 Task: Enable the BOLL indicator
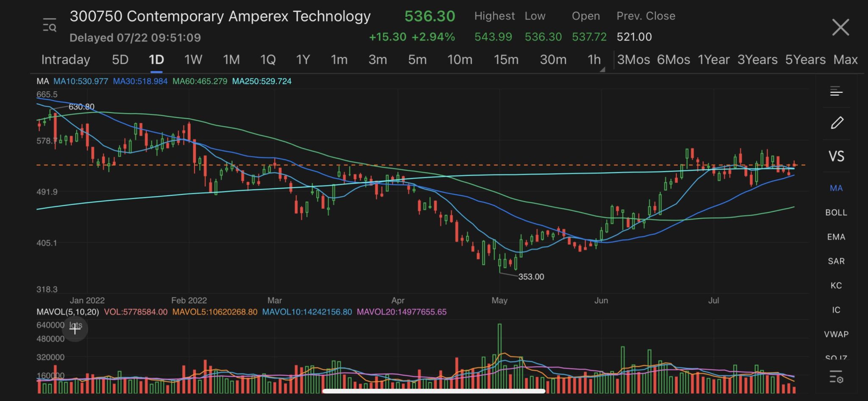pos(836,213)
